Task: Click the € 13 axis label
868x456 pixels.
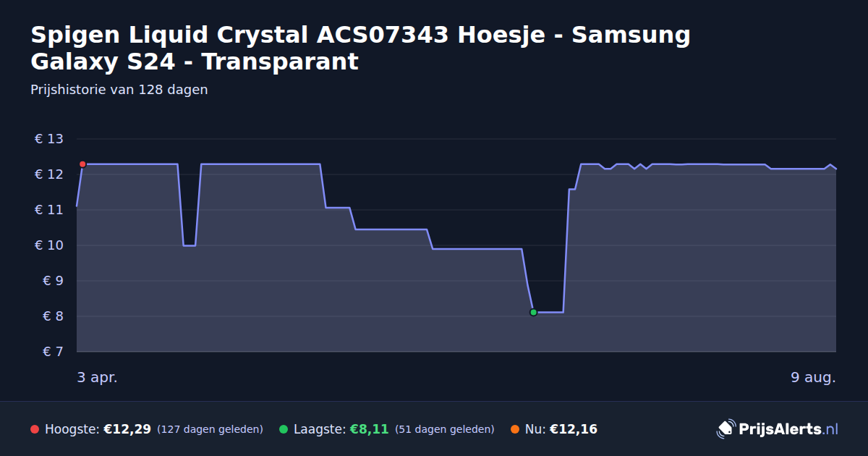Action: point(49,139)
